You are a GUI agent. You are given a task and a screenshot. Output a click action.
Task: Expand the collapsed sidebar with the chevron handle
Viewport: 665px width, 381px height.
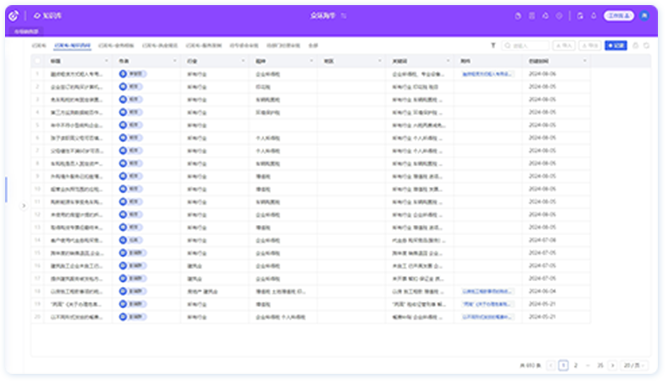coord(24,206)
